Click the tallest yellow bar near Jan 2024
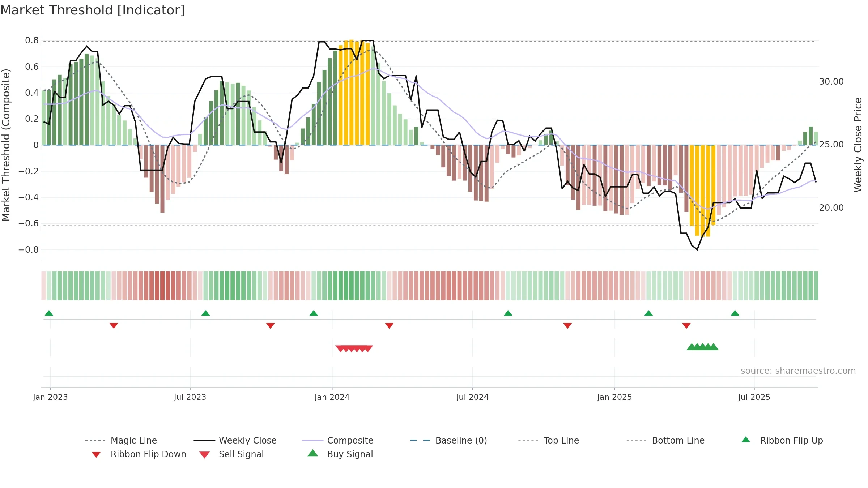This screenshot has height=488, width=868. [352, 93]
